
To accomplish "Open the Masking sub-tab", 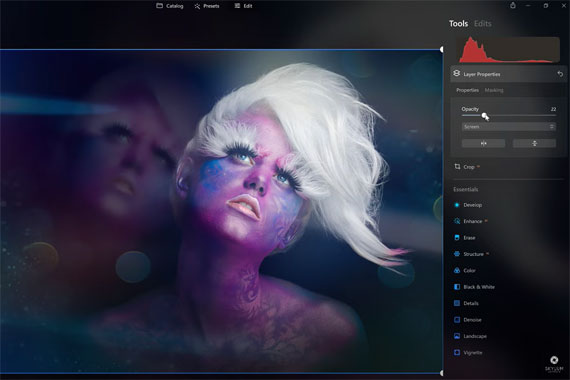I will 494,90.
